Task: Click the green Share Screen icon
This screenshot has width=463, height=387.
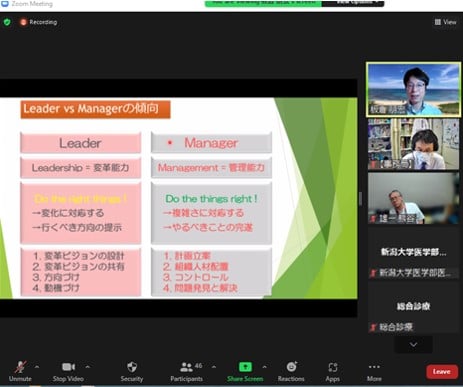Action: pyautogui.click(x=245, y=367)
